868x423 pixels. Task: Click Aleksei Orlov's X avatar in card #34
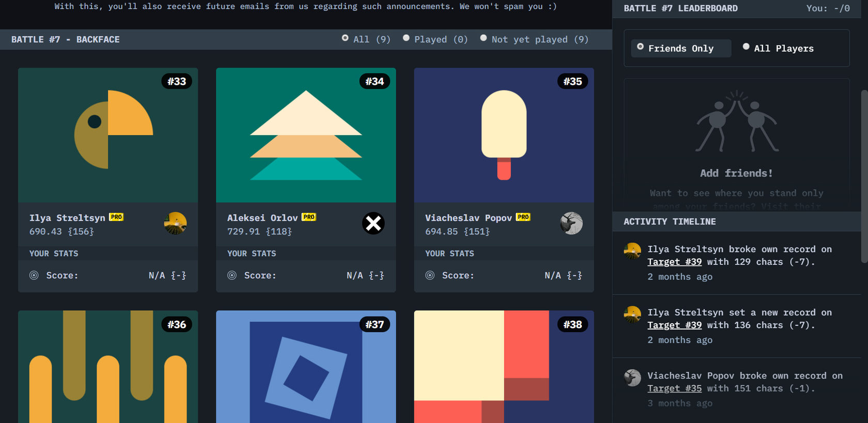click(374, 223)
